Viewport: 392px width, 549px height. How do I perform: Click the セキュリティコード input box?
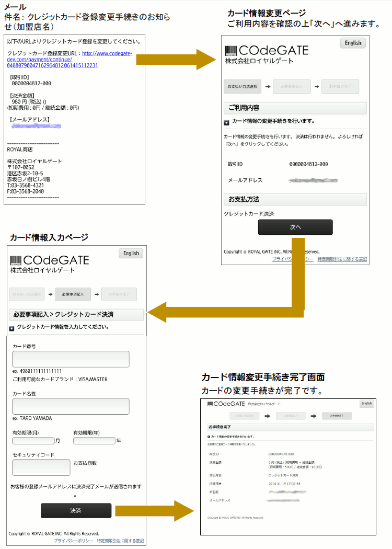[41, 467]
